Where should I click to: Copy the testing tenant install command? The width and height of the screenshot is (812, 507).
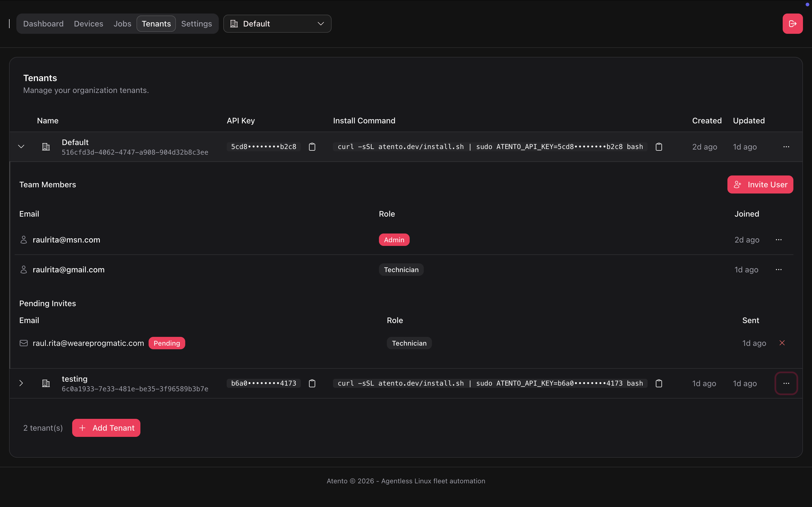[658, 383]
